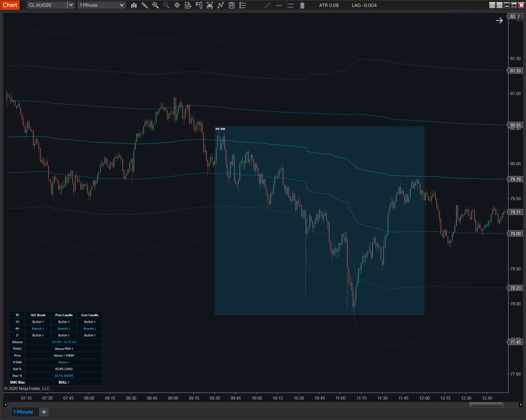Click the 65.9% LONG cell

64,369
